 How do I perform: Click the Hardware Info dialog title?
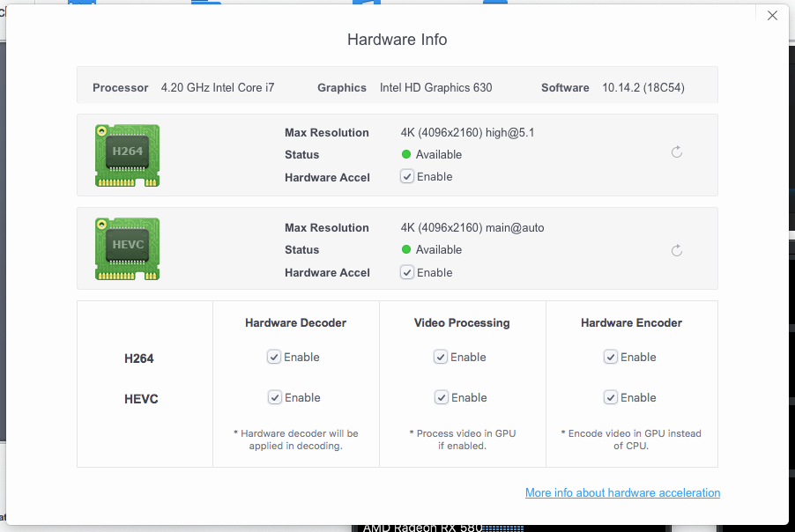tap(397, 40)
